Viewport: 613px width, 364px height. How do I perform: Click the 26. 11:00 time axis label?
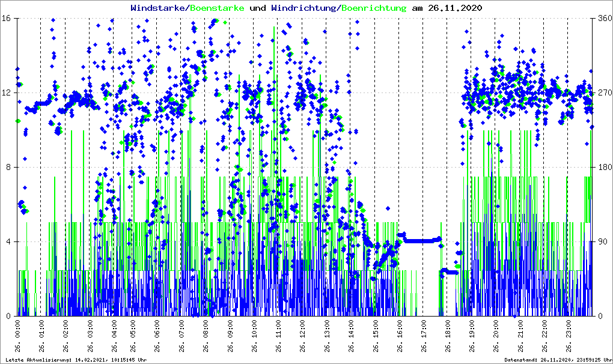pos(278,336)
